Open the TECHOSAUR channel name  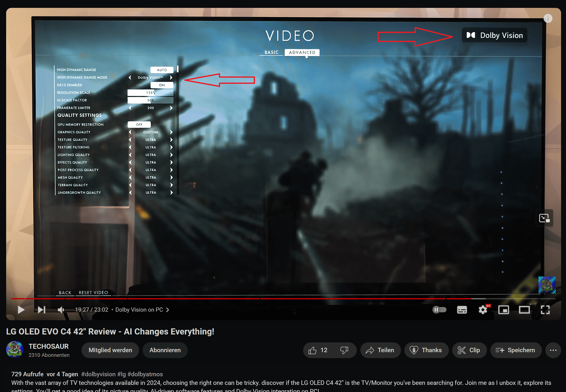pyautogui.click(x=49, y=347)
